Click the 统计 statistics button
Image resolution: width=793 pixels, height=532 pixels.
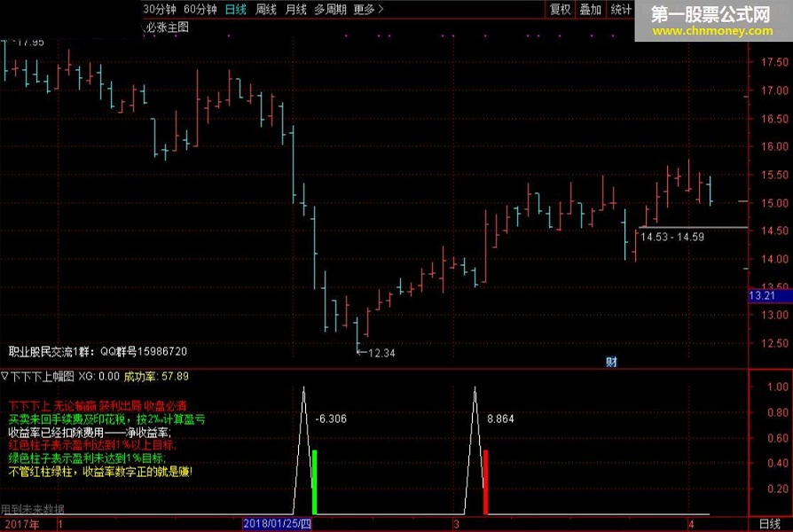point(621,9)
